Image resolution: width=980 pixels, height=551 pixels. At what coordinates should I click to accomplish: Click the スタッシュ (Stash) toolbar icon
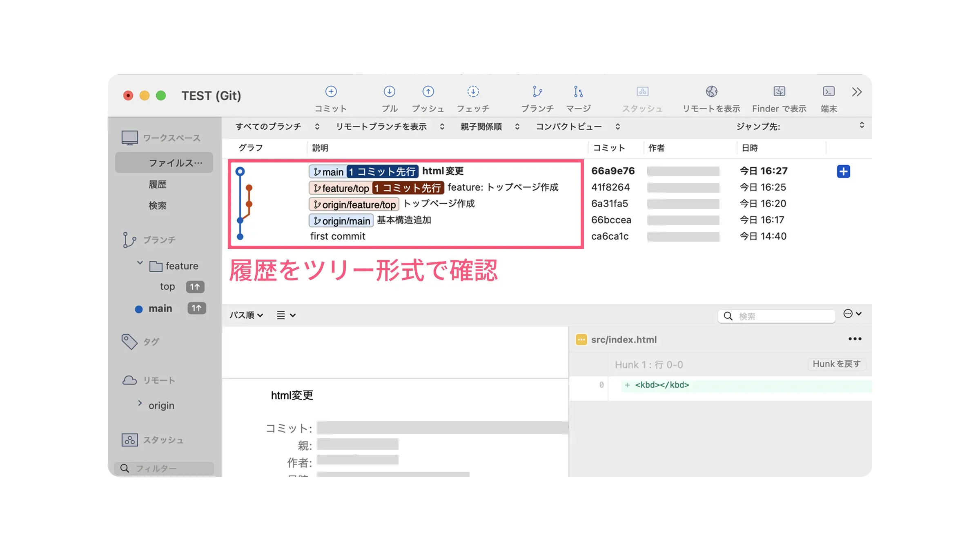click(x=642, y=91)
